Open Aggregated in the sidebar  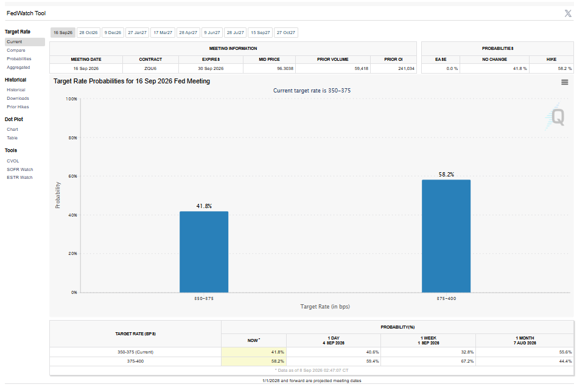(18, 68)
